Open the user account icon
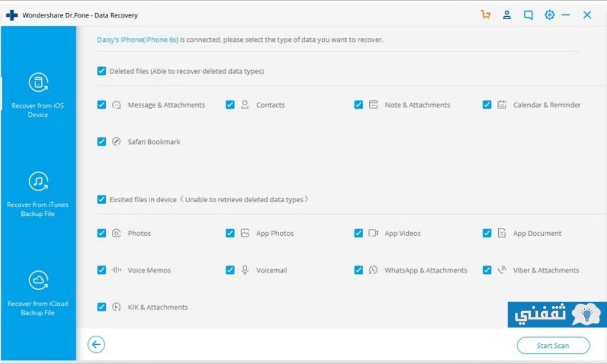The image size is (607, 364). tap(507, 15)
